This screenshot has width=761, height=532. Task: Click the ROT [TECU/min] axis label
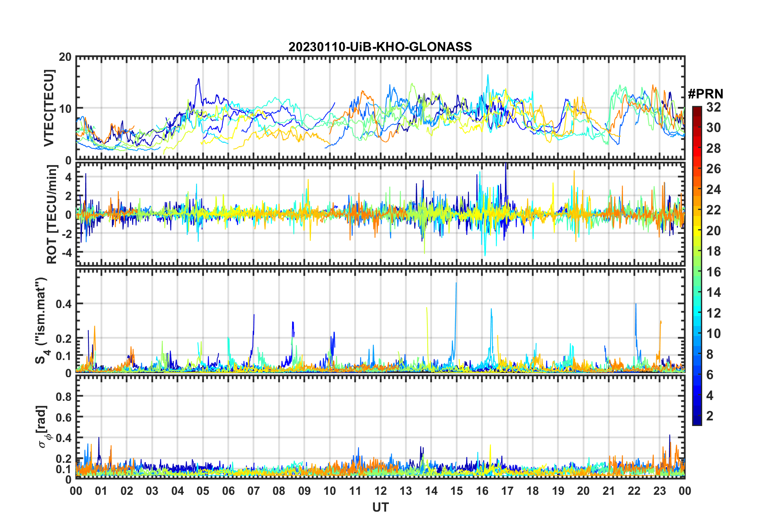pyautogui.click(x=52, y=214)
